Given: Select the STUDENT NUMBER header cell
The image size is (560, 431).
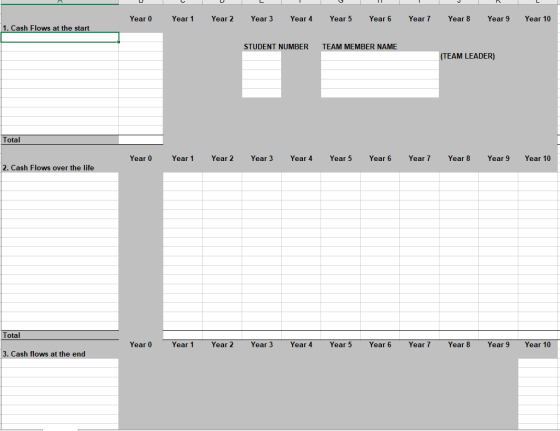Looking at the screenshot, I should coord(276,47).
